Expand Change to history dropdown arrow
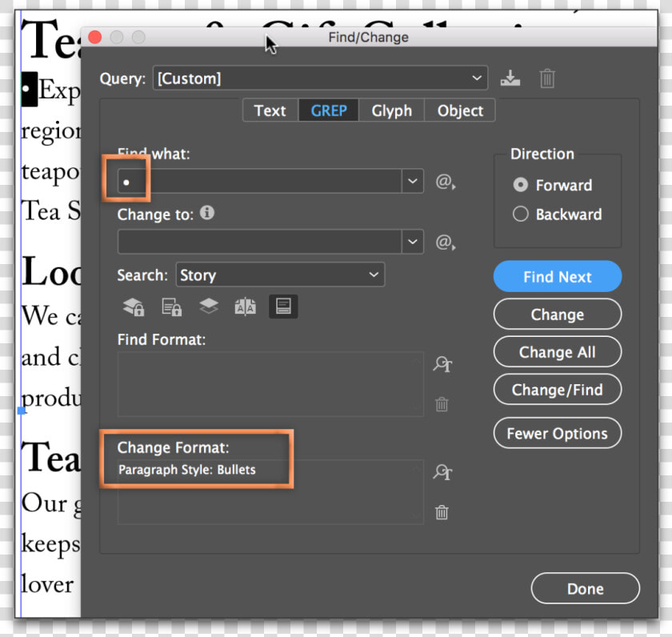 point(412,242)
